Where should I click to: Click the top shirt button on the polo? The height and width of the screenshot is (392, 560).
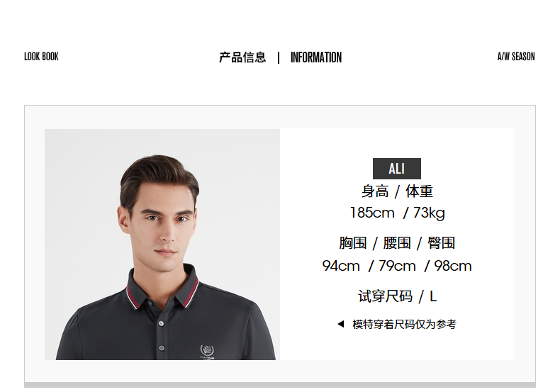[x=161, y=323]
